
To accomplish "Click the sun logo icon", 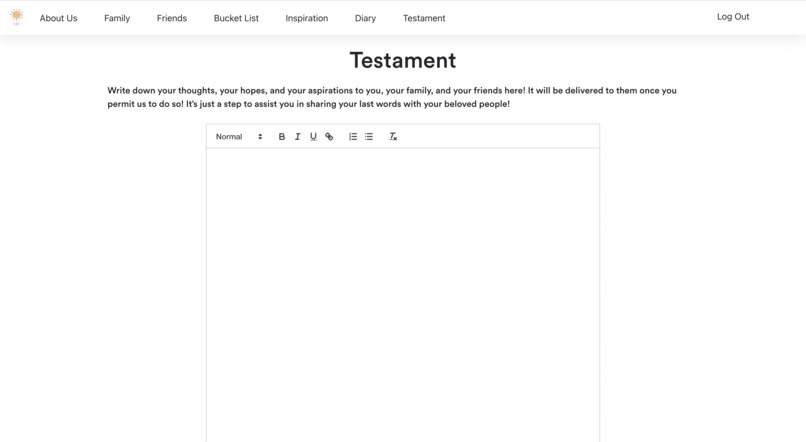I will tap(16, 16).
